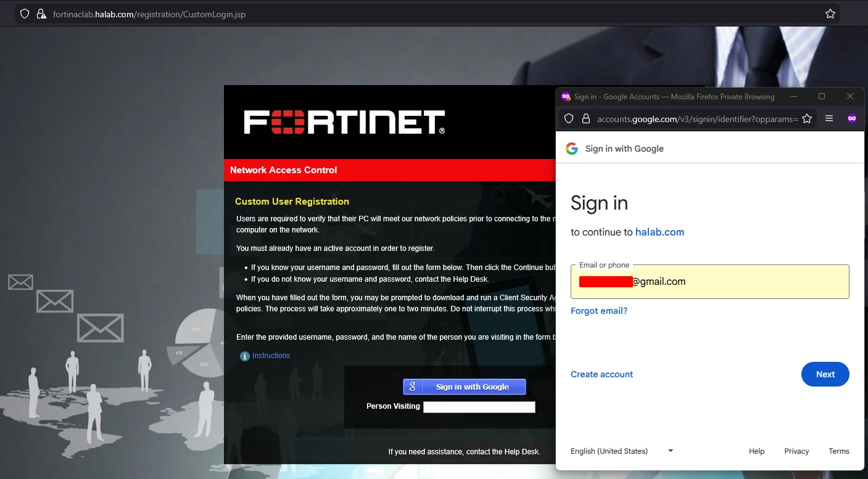Click the padlock icon in Google popup address bar

point(585,118)
